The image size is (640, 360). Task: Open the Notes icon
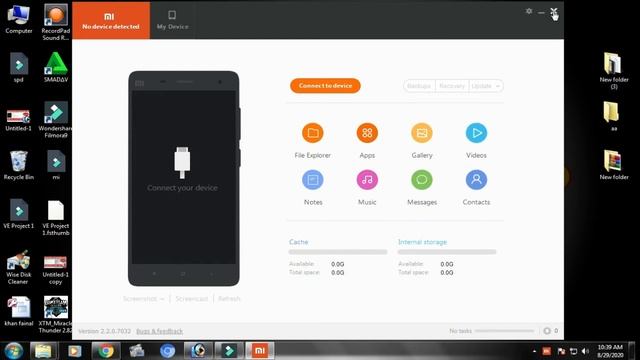pos(313,180)
